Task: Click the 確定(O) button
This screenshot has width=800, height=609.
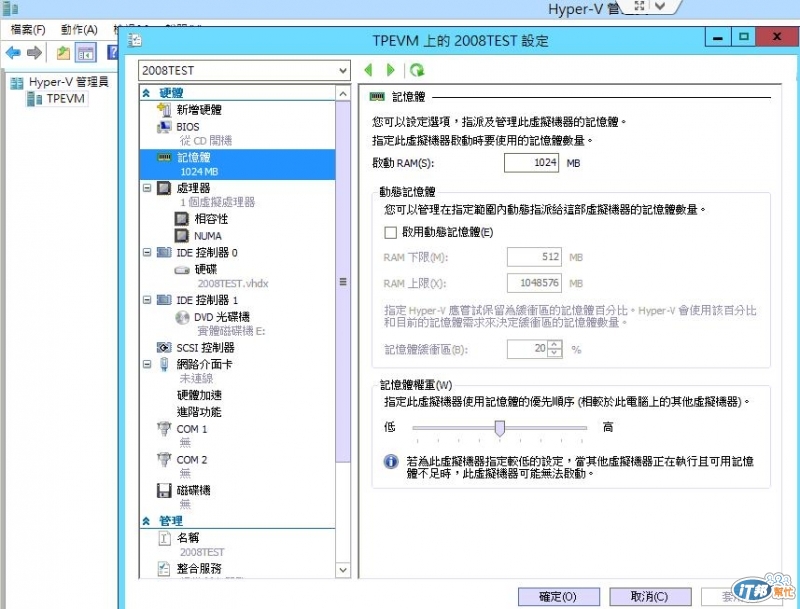Action: (x=559, y=597)
